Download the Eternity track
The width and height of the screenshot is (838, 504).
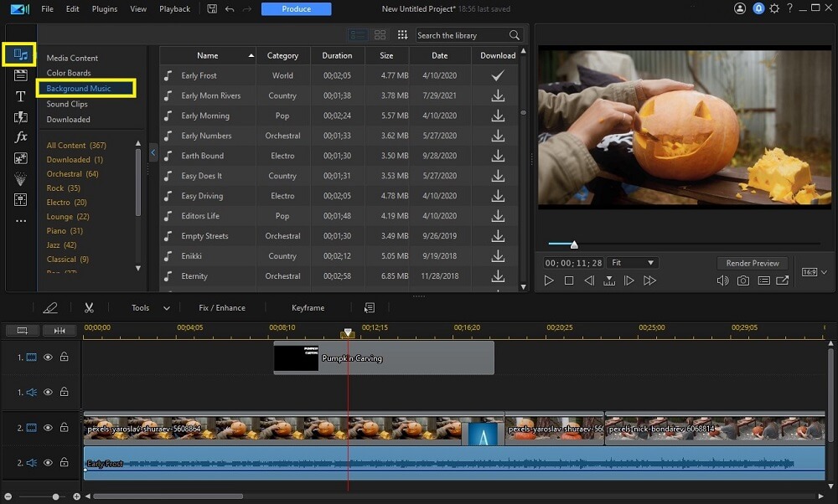(498, 276)
